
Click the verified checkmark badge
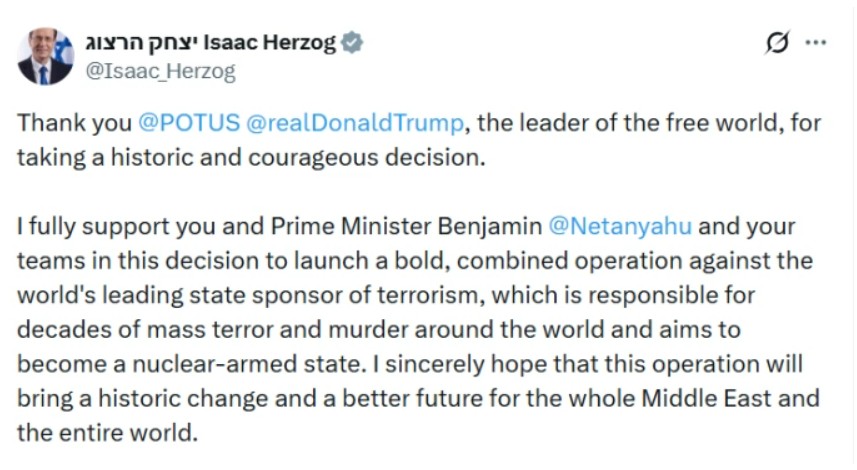pyautogui.click(x=352, y=43)
